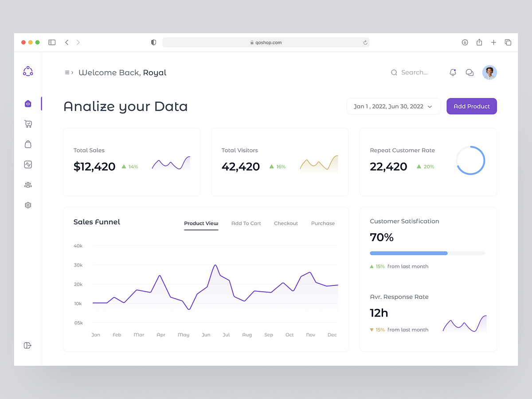
Task: Open the customers icon in the sidebar
Action: [28, 185]
